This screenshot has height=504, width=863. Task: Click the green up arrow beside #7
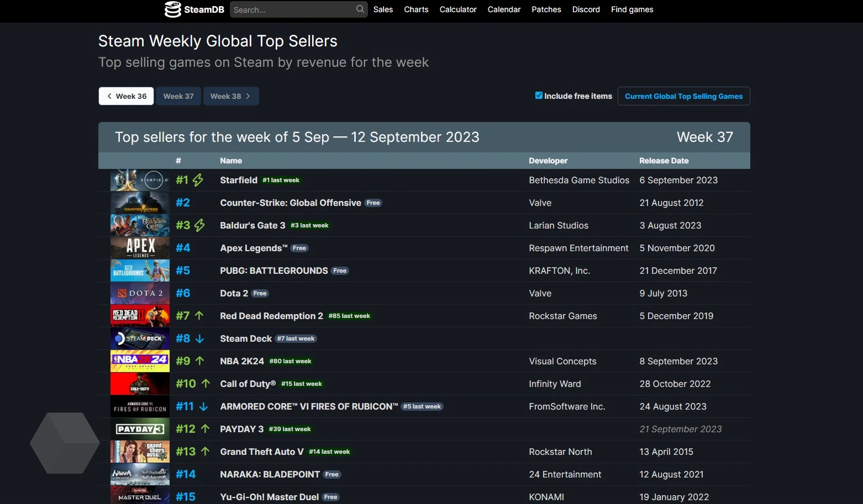coord(199,316)
